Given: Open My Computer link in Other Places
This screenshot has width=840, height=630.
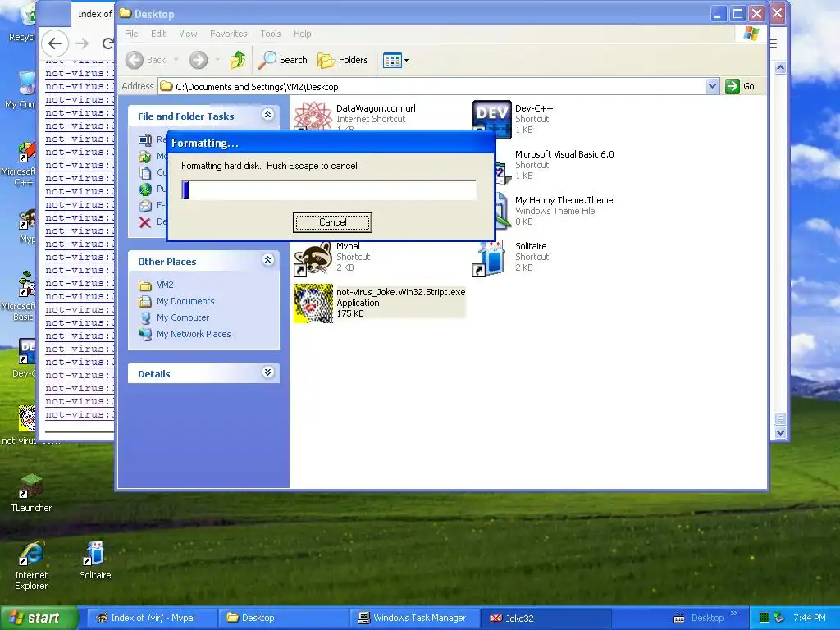Looking at the screenshot, I should pyautogui.click(x=183, y=317).
